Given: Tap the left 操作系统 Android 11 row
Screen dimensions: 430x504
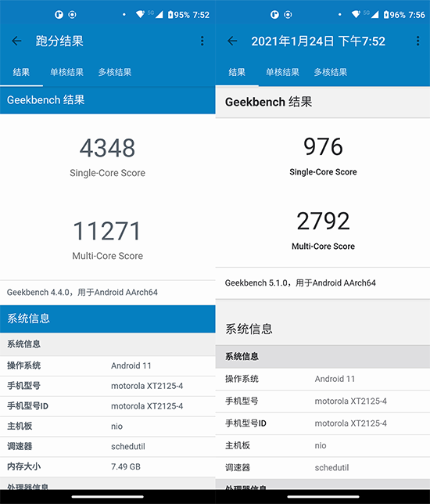Looking at the screenshot, I should coord(108,365).
